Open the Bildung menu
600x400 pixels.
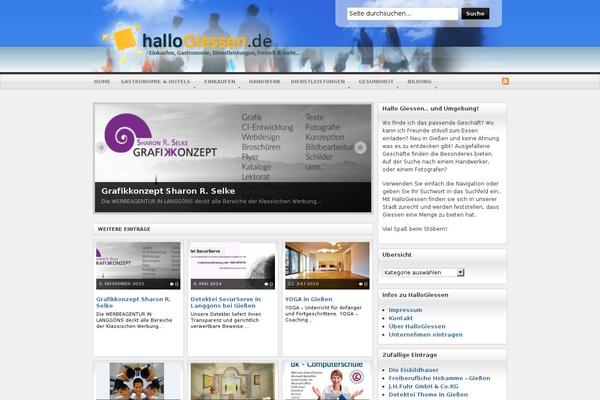[419, 82]
